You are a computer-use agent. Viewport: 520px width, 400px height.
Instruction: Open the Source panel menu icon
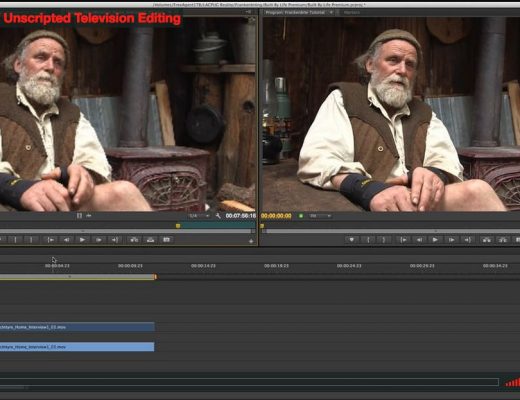[x=248, y=12]
